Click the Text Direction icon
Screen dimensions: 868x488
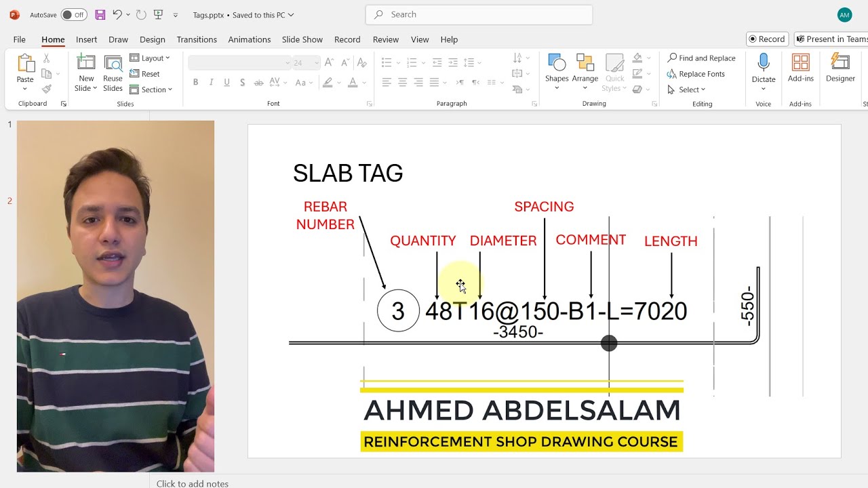[519, 58]
